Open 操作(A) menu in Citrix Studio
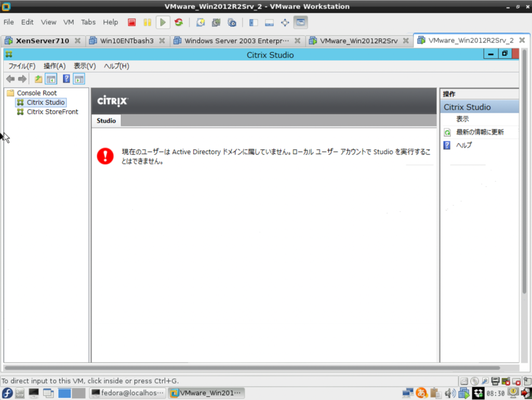Viewport: 532px width, 400px height. pos(54,66)
